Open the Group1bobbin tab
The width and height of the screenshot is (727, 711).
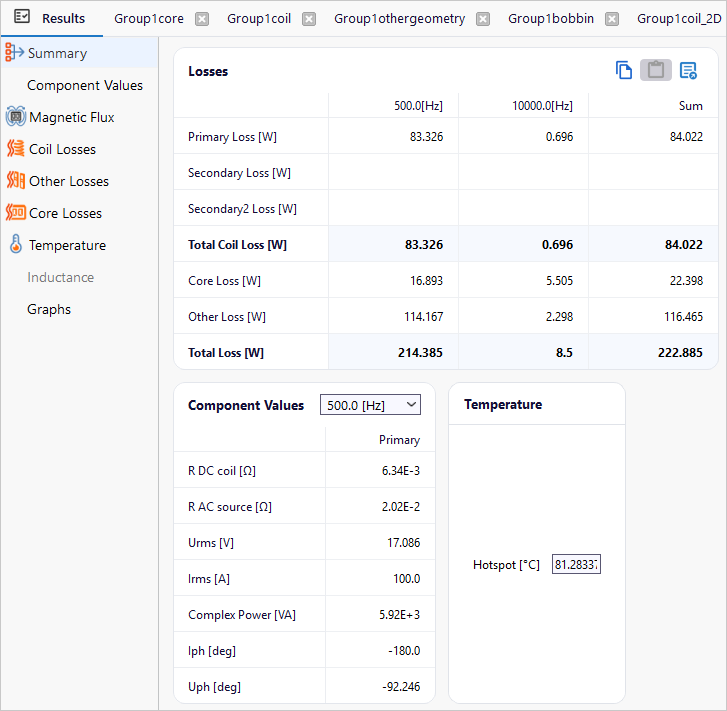pos(551,19)
